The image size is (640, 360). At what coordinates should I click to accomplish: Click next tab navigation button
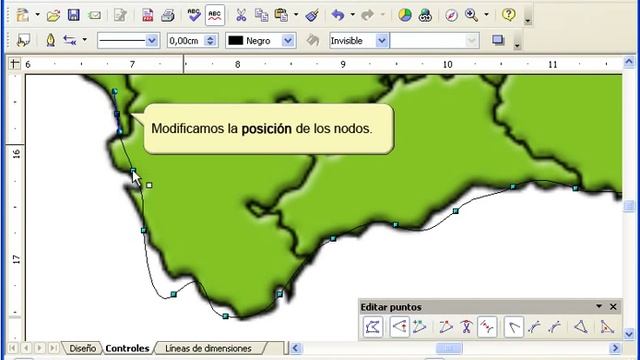pyautogui.click(x=40, y=348)
